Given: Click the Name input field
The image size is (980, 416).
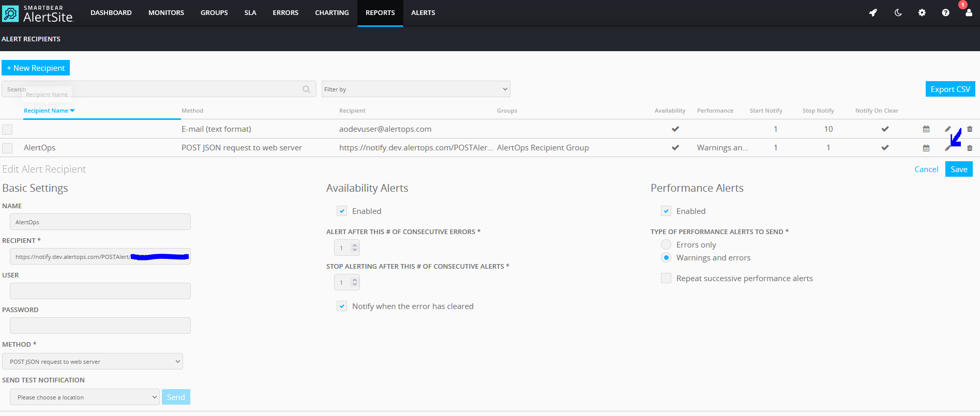Looking at the screenshot, I should 100,222.
